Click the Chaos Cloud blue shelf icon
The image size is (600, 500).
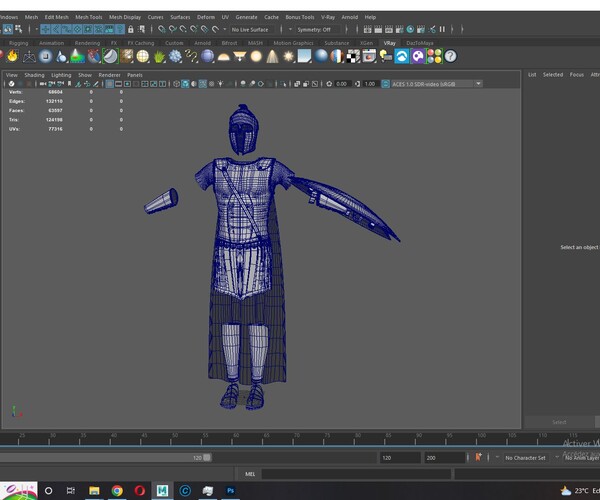coord(402,56)
